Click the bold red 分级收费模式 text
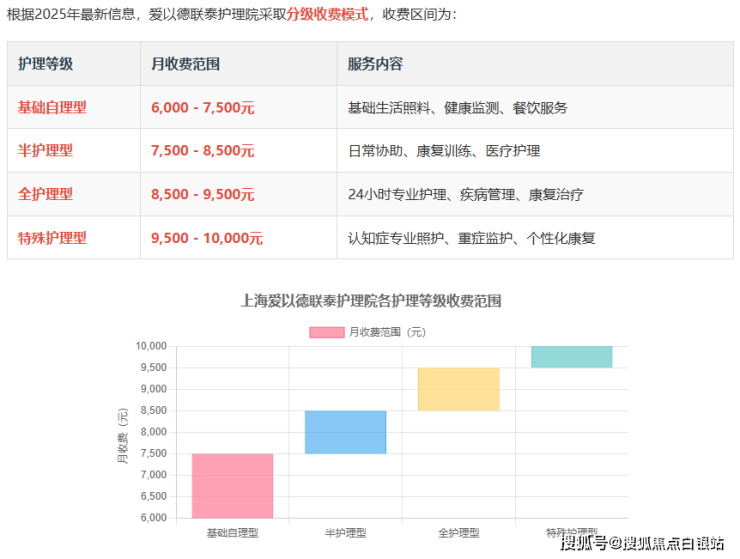Screen dimensions: 740x559 coord(326,15)
